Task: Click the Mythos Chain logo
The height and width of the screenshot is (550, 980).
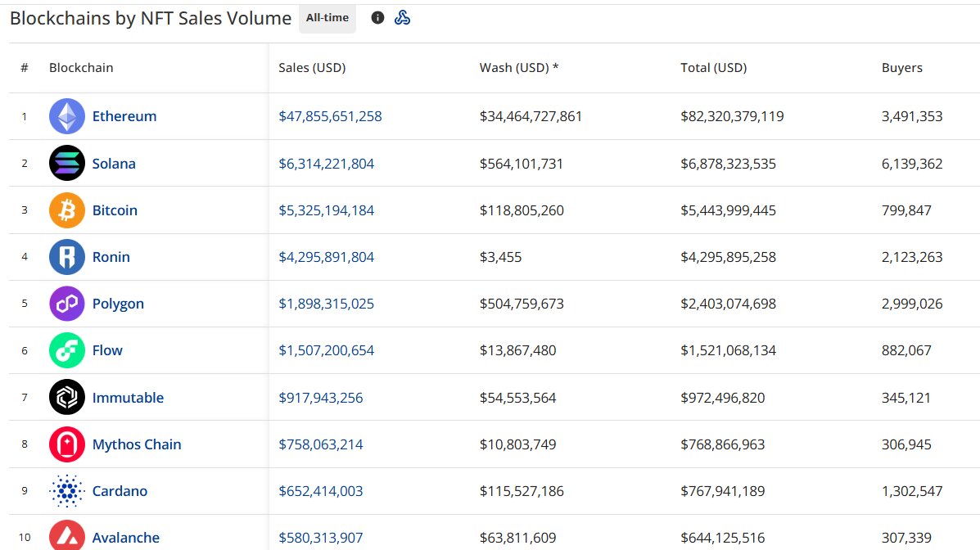Action: pyautogui.click(x=66, y=444)
